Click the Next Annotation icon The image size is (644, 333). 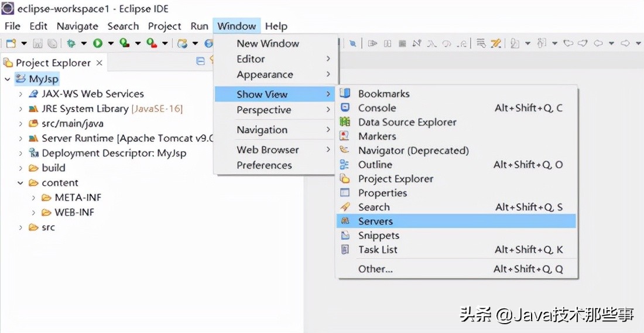coord(515,43)
